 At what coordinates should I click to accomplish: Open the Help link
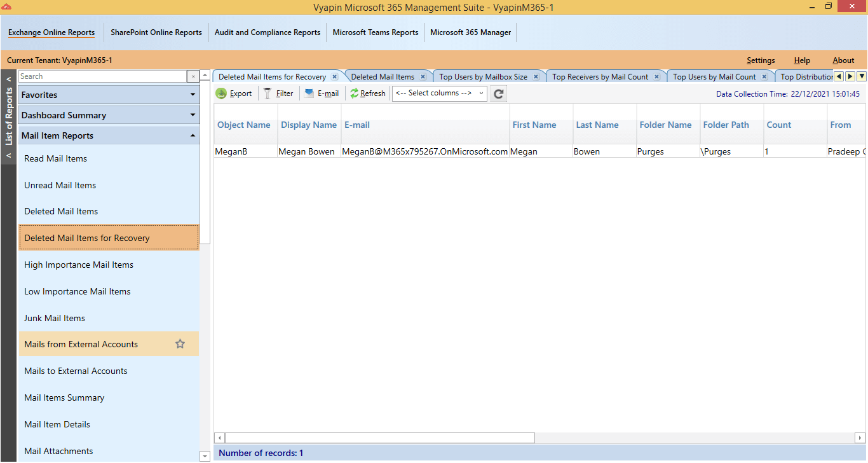802,60
